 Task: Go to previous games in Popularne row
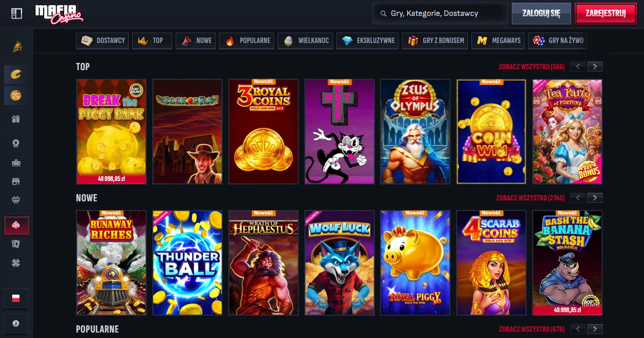[578, 329]
